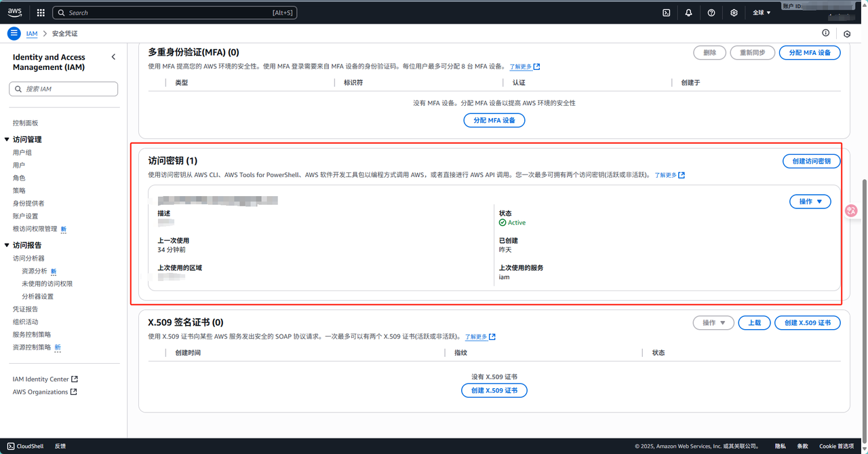The height and width of the screenshot is (454, 868).
Task: Toggle the hamburger navigation menu
Action: (x=14, y=33)
